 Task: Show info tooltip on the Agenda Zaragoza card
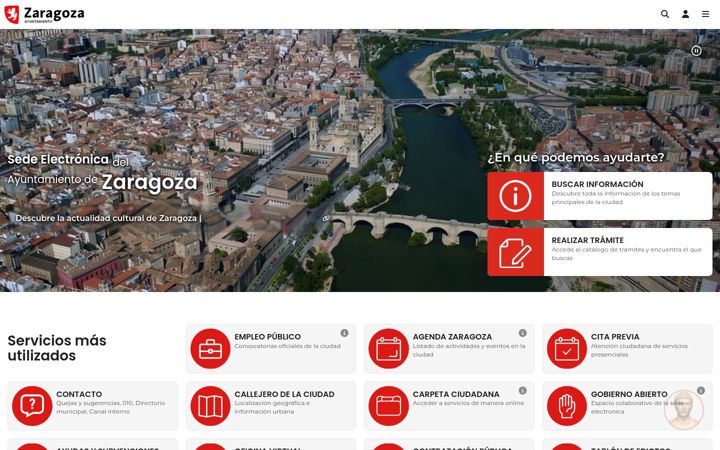click(523, 333)
